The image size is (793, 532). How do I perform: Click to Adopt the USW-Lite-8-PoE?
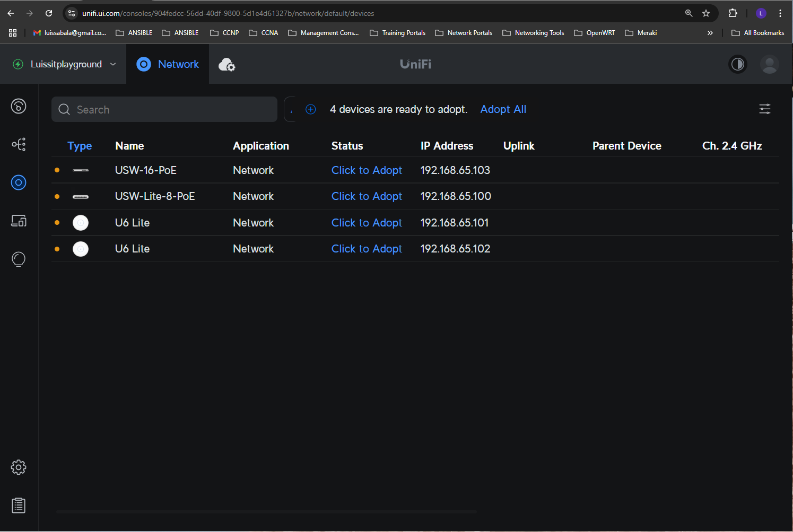367,196
